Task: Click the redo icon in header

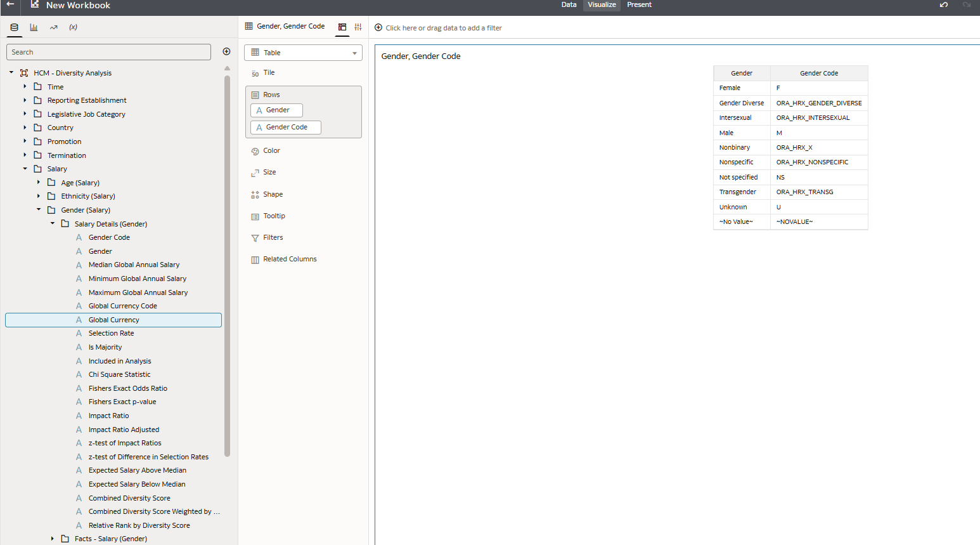Action: (x=967, y=4)
